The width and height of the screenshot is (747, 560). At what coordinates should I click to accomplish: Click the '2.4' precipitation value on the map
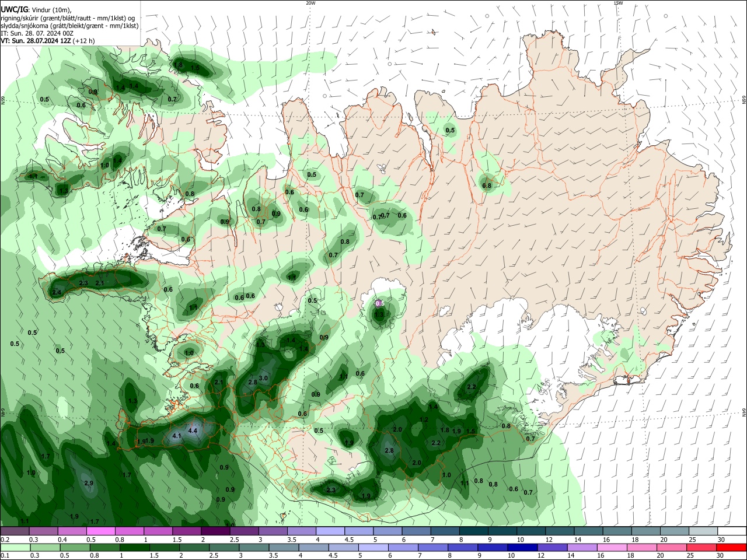(57, 292)
